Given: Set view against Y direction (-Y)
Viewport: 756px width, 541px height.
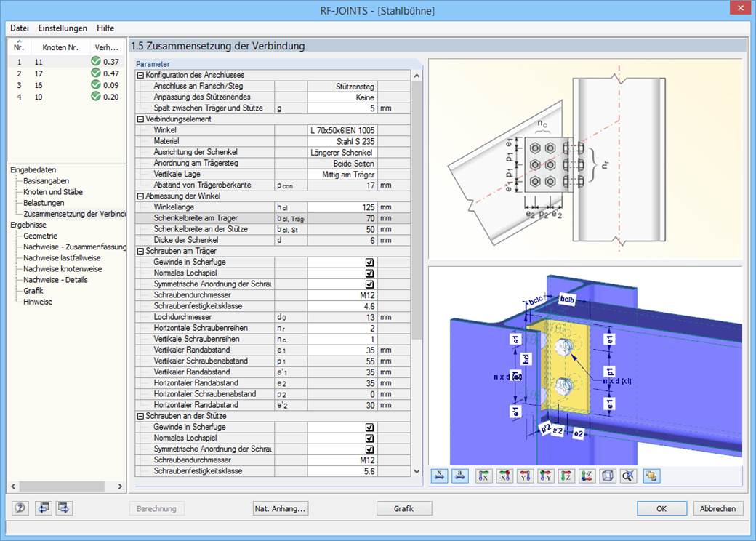Looking at the screenshot, I should pyautogui.click(x=546, y=476).
